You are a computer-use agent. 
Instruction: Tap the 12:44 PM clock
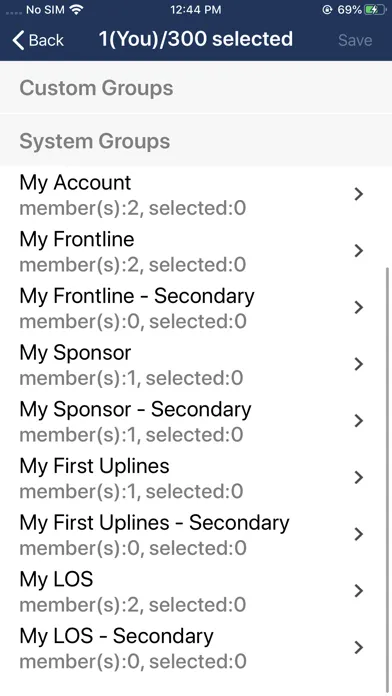click(x=196, y=10)
